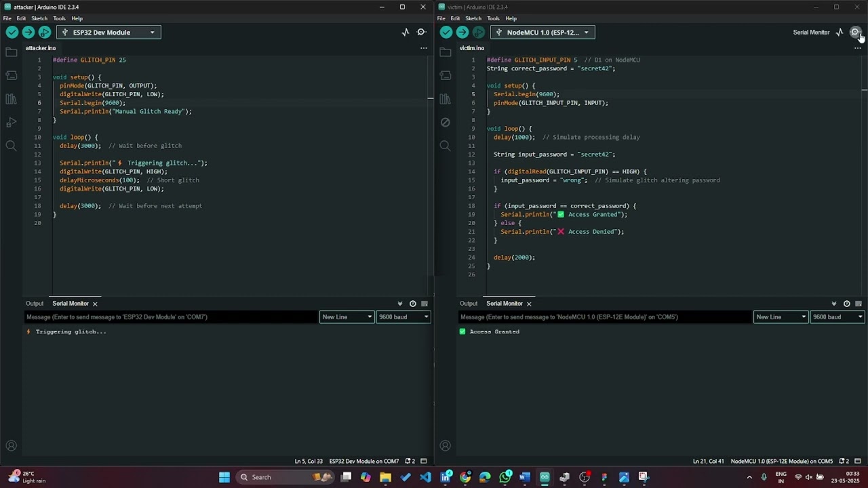Open notifications count in attacker status bar
Image resolution: width=868 pixels, height=488 pixels.
(x=410, y=462)
